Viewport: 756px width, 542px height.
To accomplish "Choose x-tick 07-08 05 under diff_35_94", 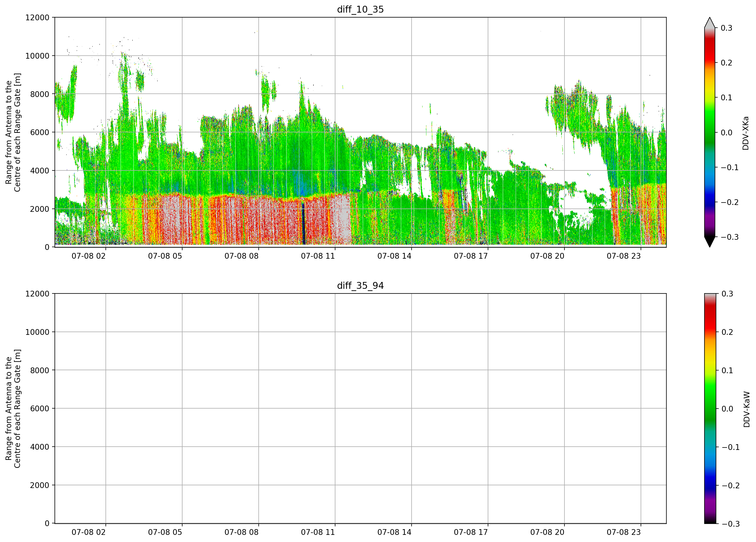I will click(x=165, y=532).
